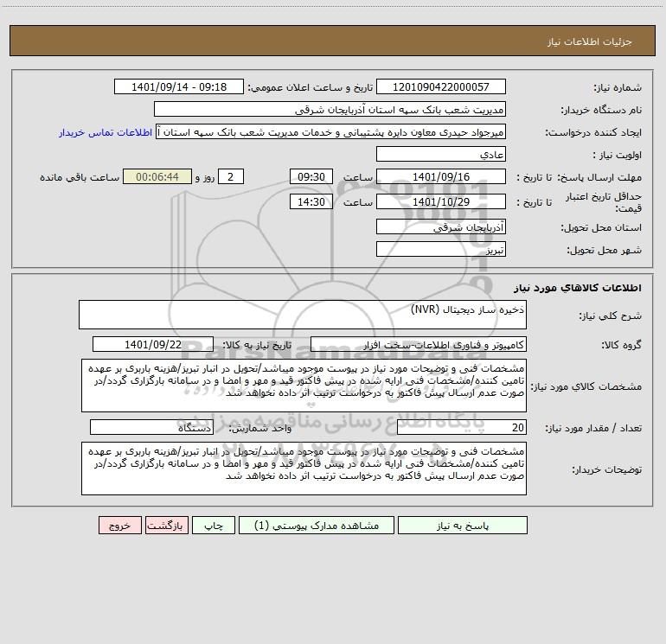Image resolution: width=666 pixels, height=644 pixels.
Task: Click the بازگشت back button
Action: (166, 525)
